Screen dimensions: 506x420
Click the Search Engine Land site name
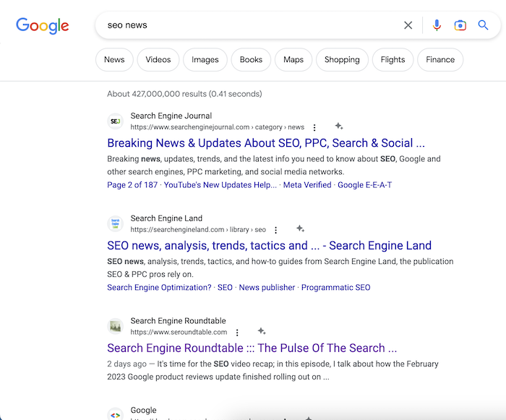[x=166, y=218]
